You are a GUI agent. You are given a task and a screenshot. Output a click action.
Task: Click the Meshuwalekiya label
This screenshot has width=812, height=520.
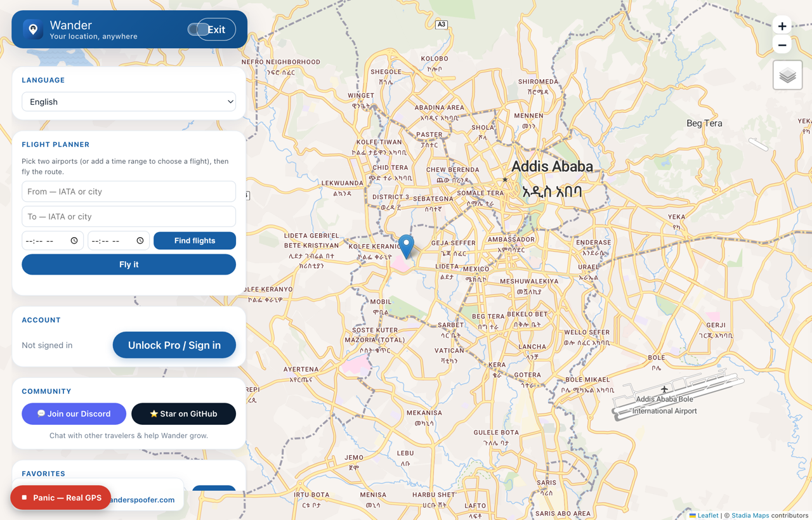tap(529, 281)
